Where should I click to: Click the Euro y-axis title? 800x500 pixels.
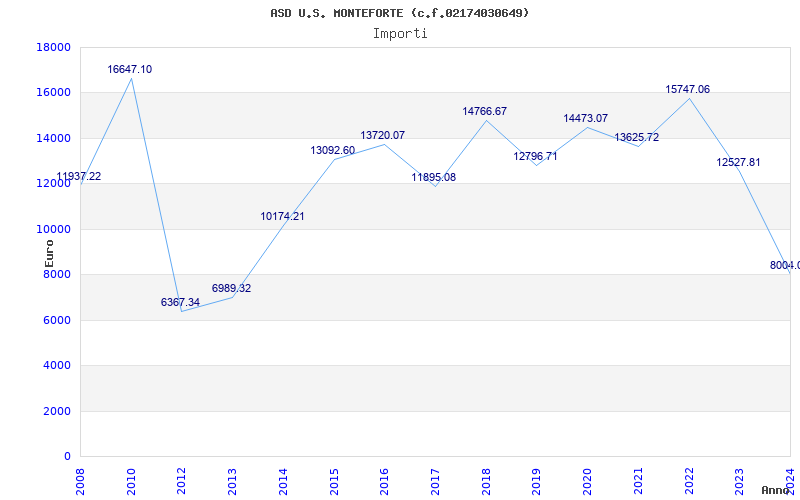[x=49, y=253]
